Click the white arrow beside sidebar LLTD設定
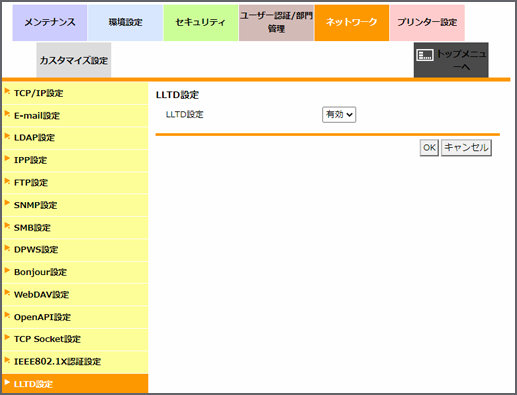This screenshot has height=395, width=517. [x=7, y=382]
